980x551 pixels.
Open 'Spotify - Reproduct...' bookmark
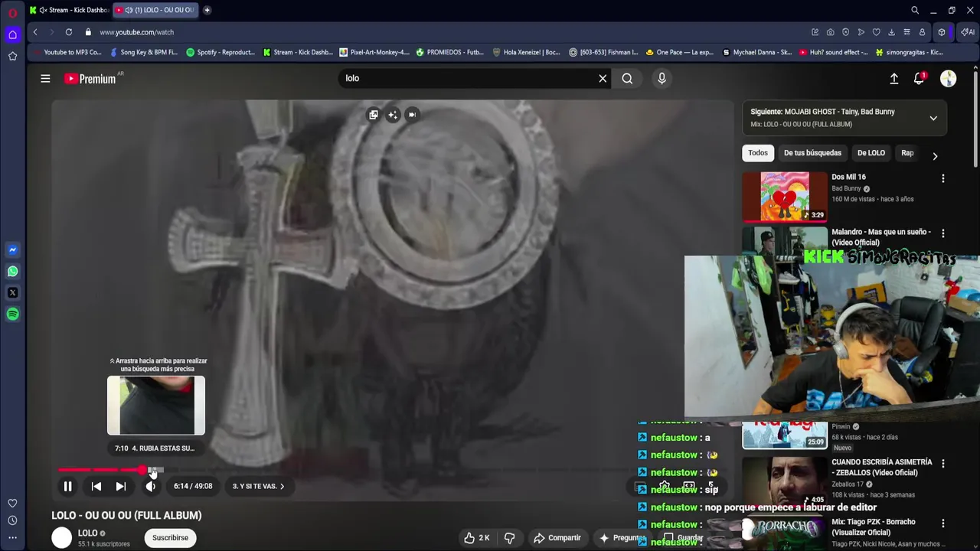pos(220,52)
